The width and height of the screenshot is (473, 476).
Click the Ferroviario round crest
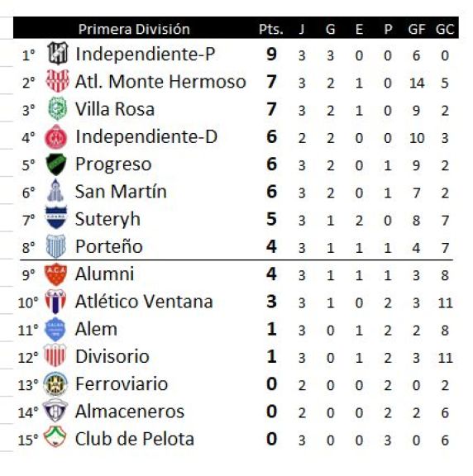pyautogui.click(x=55, y=383)
